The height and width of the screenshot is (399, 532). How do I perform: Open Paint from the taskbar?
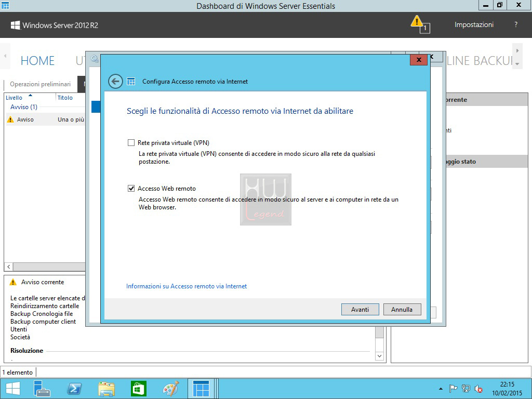170,389
